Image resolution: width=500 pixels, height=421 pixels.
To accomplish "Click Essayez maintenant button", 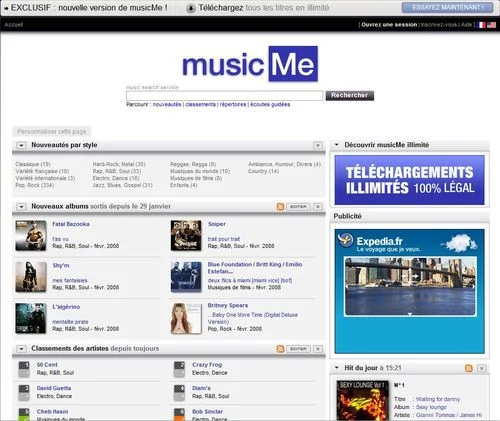I will [x=447, y=7].
